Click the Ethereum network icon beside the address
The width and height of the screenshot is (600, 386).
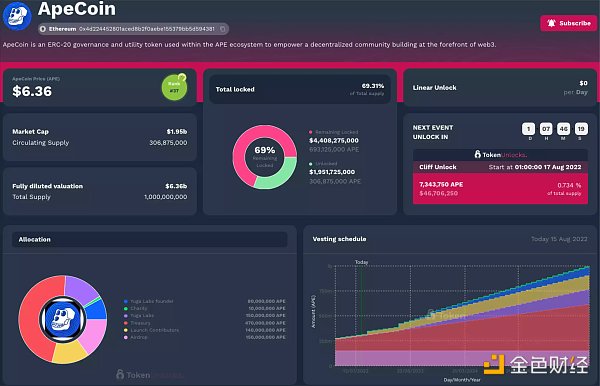pos(43,29)
